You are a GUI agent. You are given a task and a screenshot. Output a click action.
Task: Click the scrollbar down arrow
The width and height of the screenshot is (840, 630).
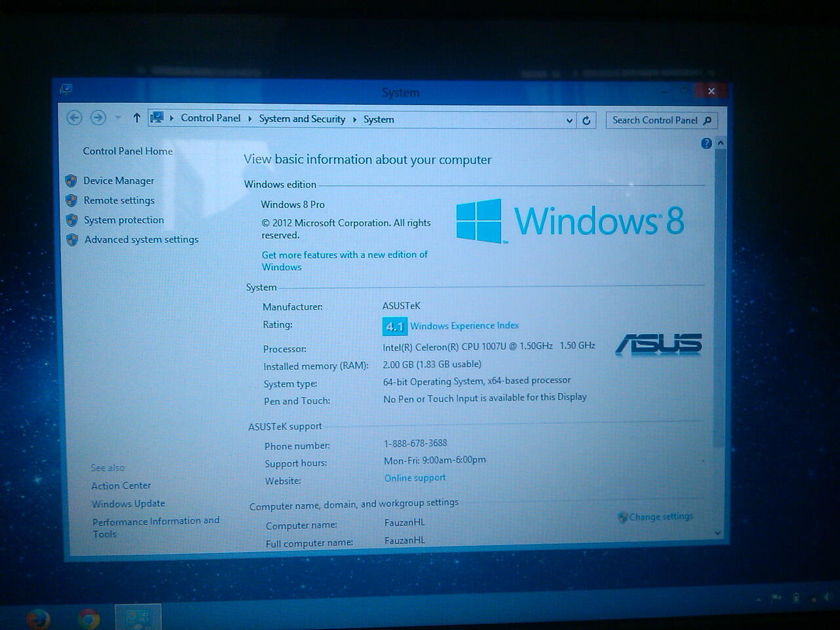coord(718,533)
